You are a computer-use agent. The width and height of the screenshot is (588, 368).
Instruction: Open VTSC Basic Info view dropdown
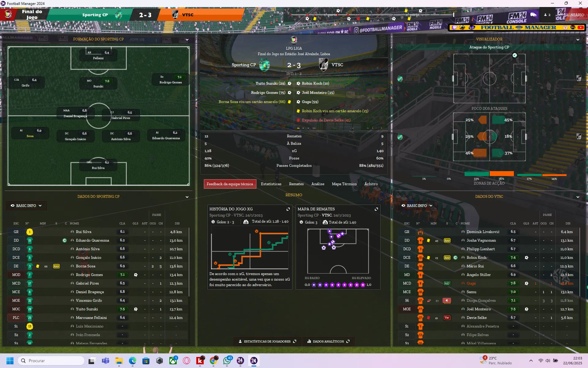(x=417, y=206)
